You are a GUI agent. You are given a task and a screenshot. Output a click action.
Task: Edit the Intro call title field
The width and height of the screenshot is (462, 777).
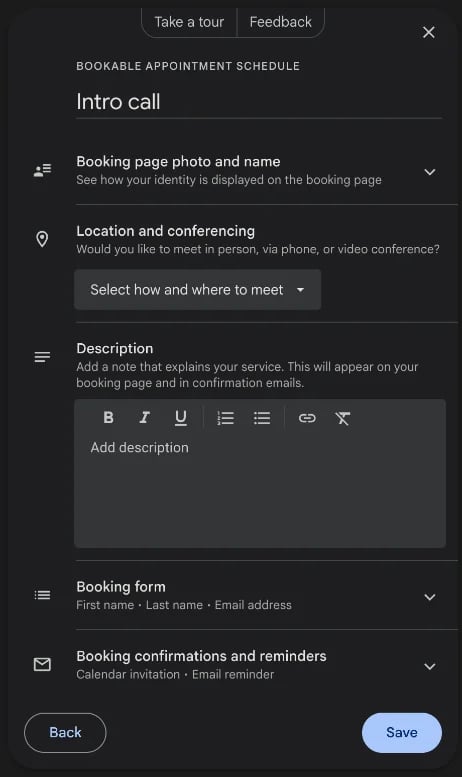tap(259, 102)
